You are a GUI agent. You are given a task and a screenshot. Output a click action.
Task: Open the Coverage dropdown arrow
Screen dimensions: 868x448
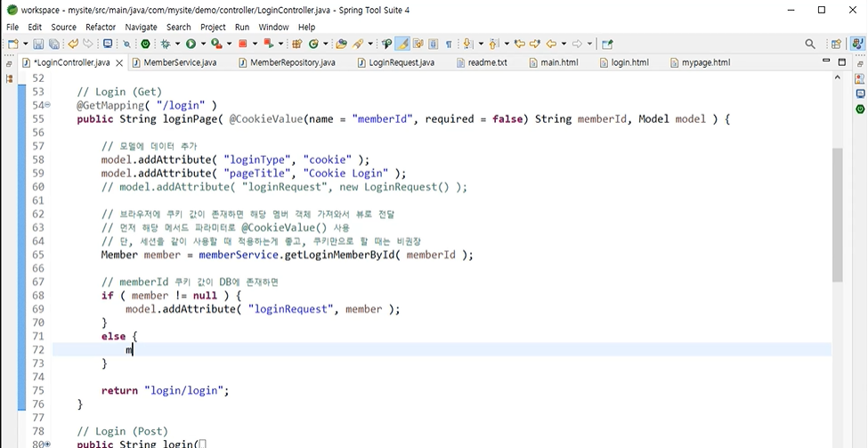click(x=229, y=44)
